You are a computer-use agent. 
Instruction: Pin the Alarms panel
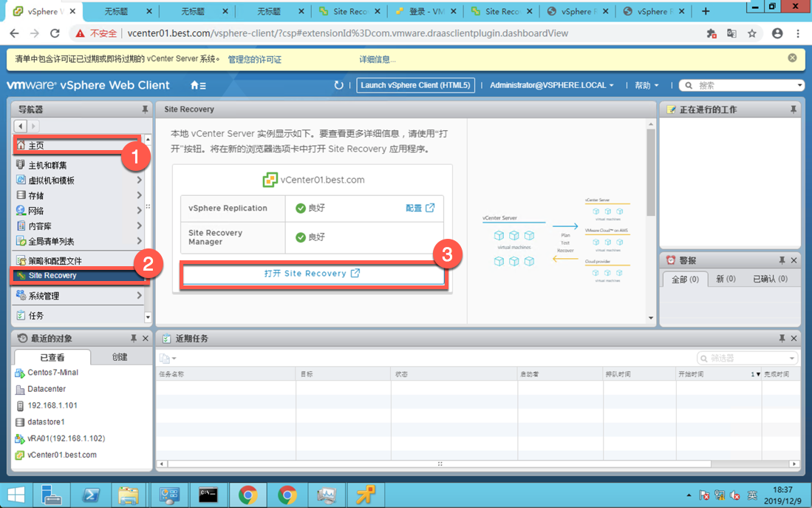coord(782,260)
